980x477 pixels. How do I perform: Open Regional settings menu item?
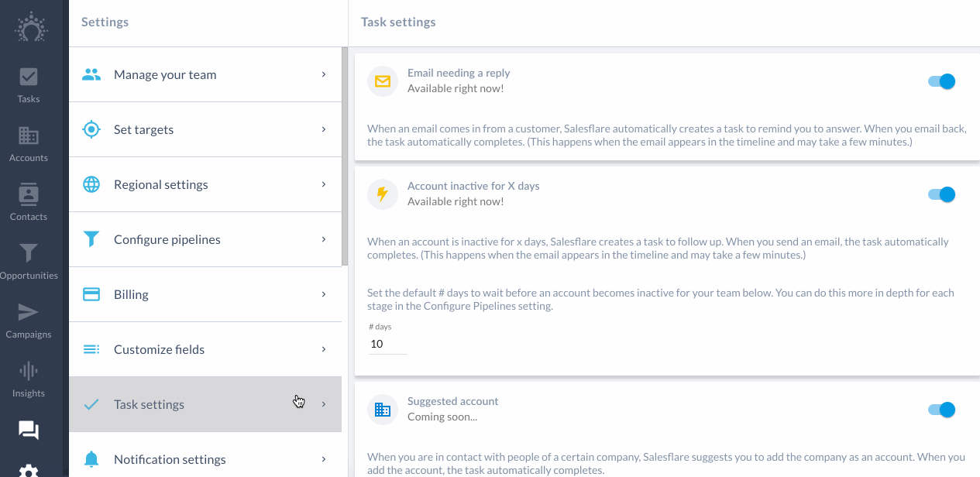pos(205,184)
